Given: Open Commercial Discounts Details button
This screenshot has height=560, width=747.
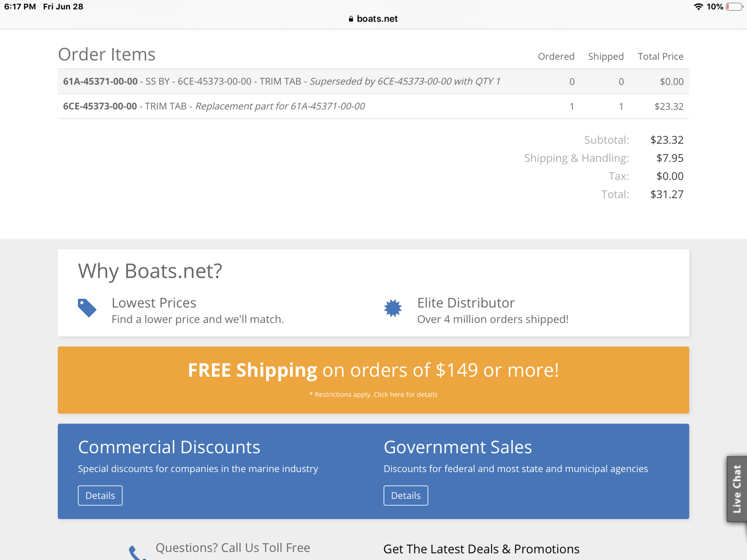Looking at the screenshot, I should 100,495.
